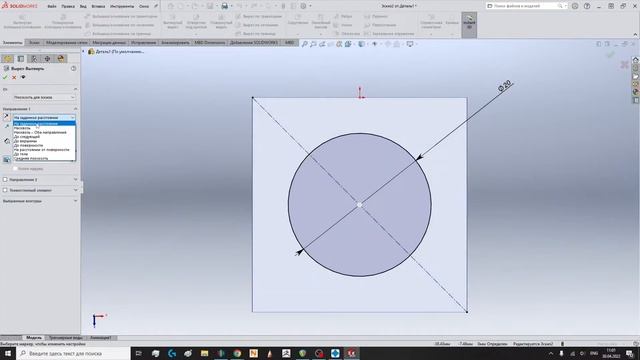Click the Print icon in the top toolbar
Screen dimensions: 640x360
pos(224,6)
